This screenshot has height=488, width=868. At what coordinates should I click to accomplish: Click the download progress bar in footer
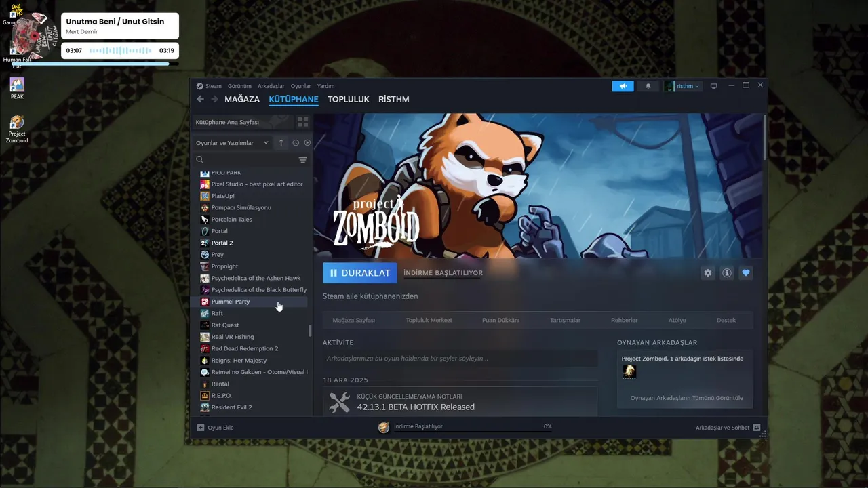tap(473, 432)
